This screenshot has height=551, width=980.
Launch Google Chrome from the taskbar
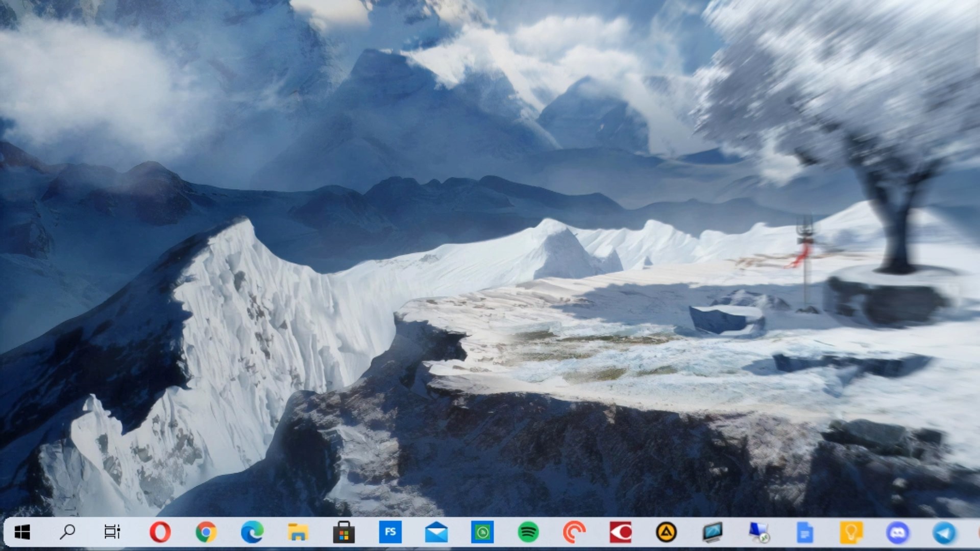point(206,533)
